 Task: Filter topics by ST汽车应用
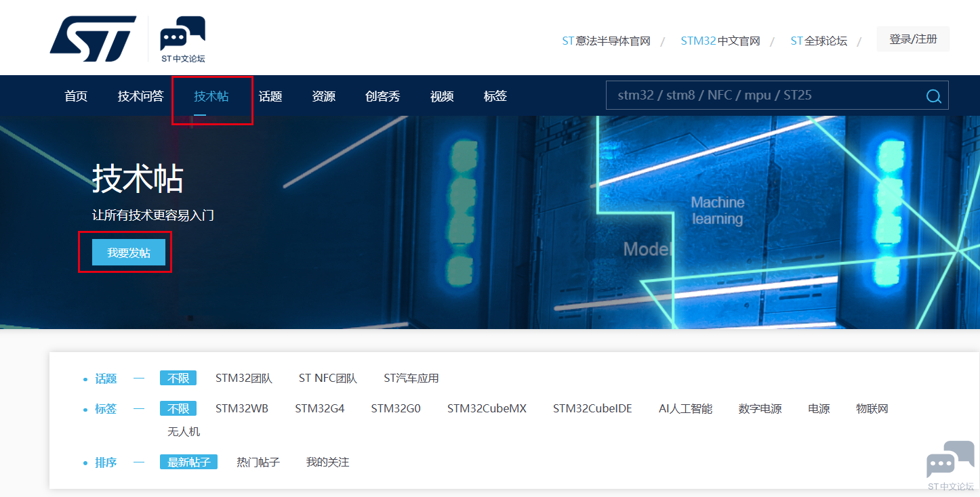(x=411, y=378)
